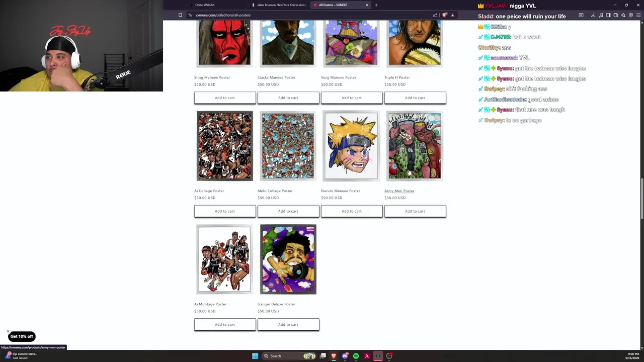Viewport: 644px width, 362px height.
Task: Open a new browser tab with plus
Action: click(376, 5)
